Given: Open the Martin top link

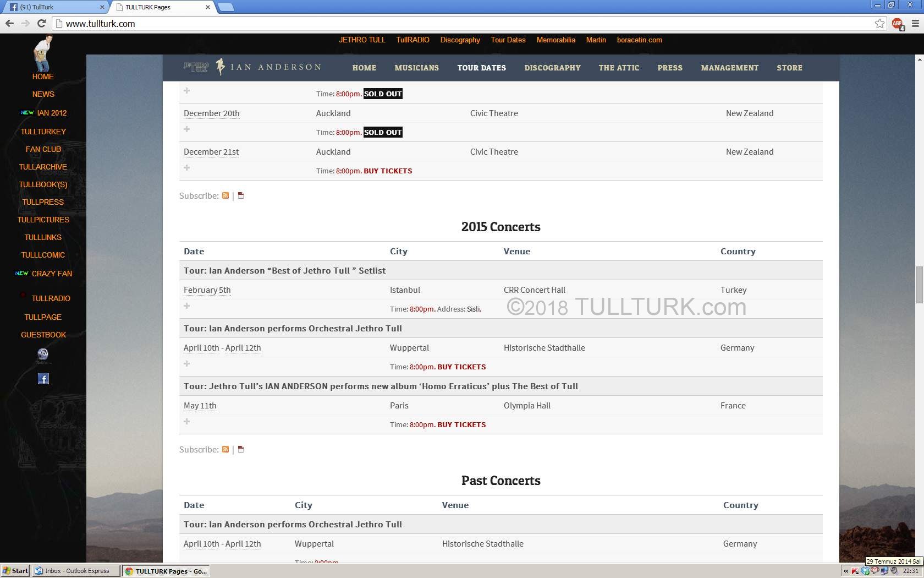Looking at the screenshot, I should click(x=596, y=40).
